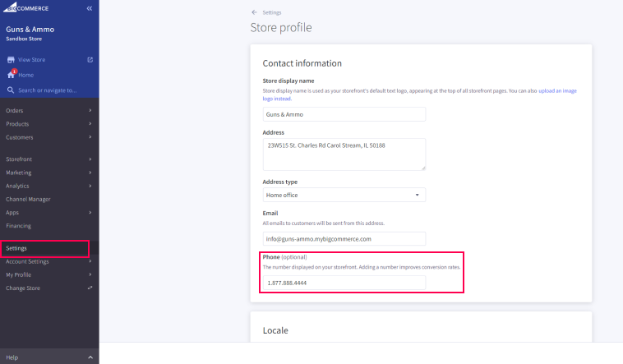Open the Address type dropdown
Viewport: 623px width, 364px height.
pyautogui.click(x=344, y=195)
